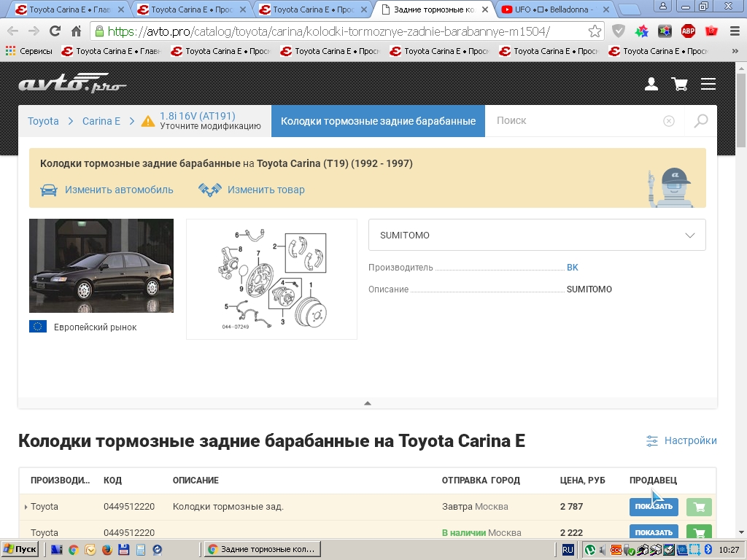Viewport: 747px width, 560px height.
Task: Click the user account icon
Action: click(x=651, y=85)
